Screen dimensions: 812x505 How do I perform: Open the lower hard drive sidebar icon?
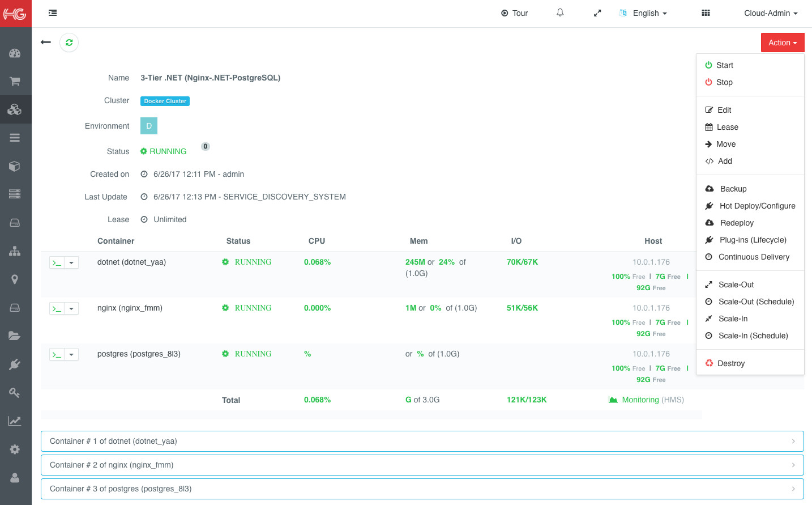tap(15, 308)
